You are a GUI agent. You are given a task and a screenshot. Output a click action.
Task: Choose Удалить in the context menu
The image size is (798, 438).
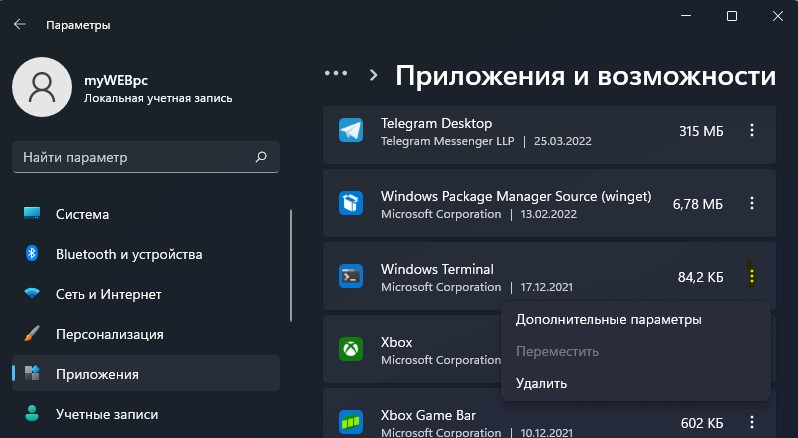[x=542, y=384]
